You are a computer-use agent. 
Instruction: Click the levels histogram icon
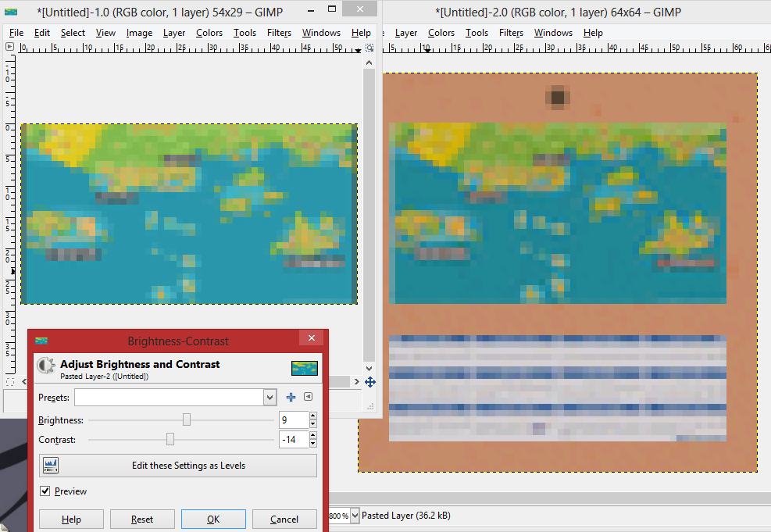click(x=52, y=466)
